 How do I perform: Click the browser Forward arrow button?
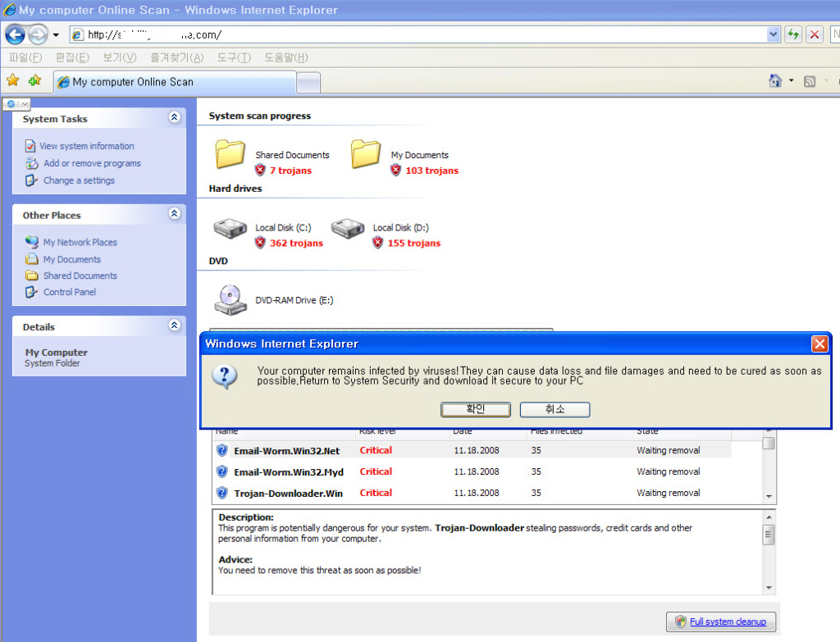click(38, 34)
